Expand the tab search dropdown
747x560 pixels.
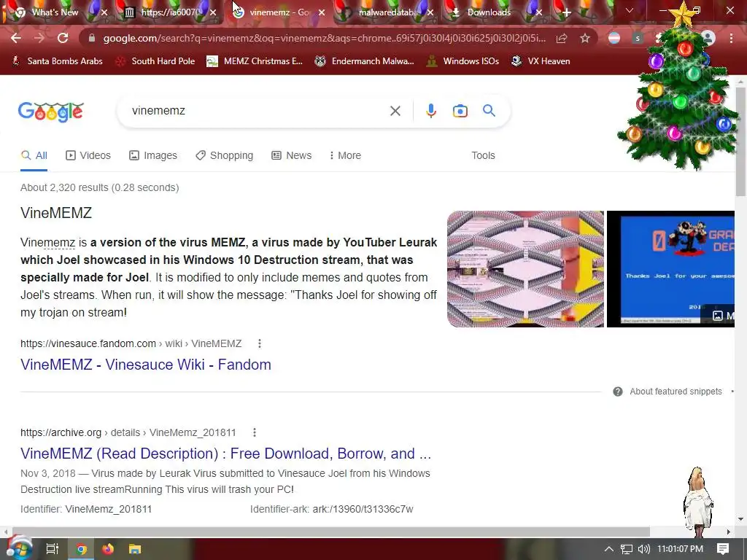point(630,10)
